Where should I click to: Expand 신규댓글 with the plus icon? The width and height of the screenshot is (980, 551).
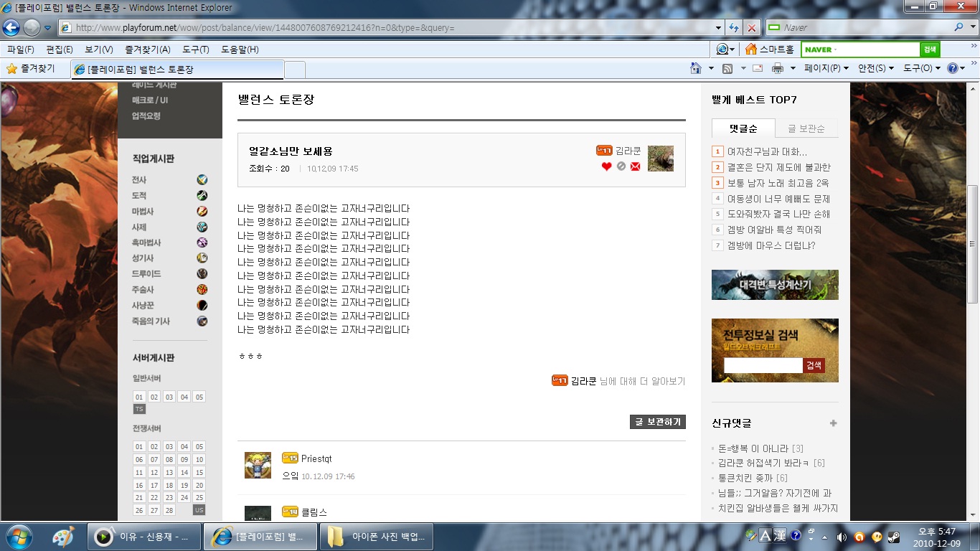pyautogui.click(x=833, y=423)
